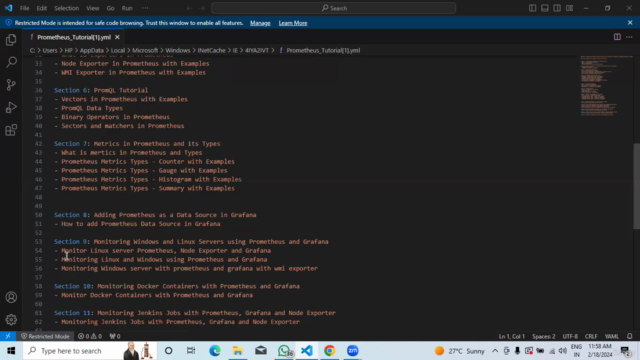640x360 pixels.
Task: Open notifications bell in status bar
Action: click(629, 336)
